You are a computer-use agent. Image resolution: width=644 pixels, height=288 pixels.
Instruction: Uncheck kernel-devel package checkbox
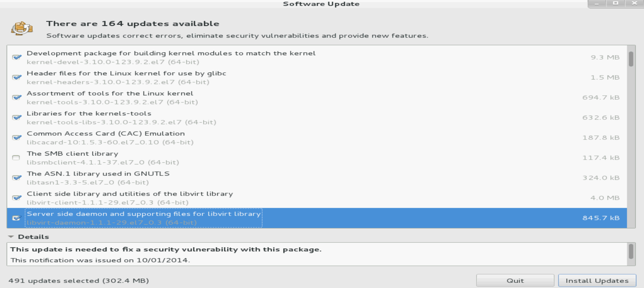coord(16,57)
